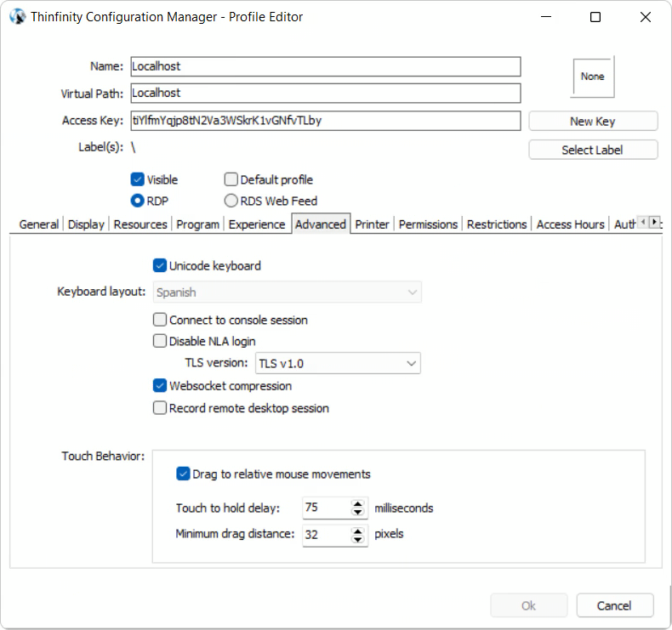The height and width of the screenshot is (630, 672).
Task: Open the Resources tab
Action: coord(140,224)
